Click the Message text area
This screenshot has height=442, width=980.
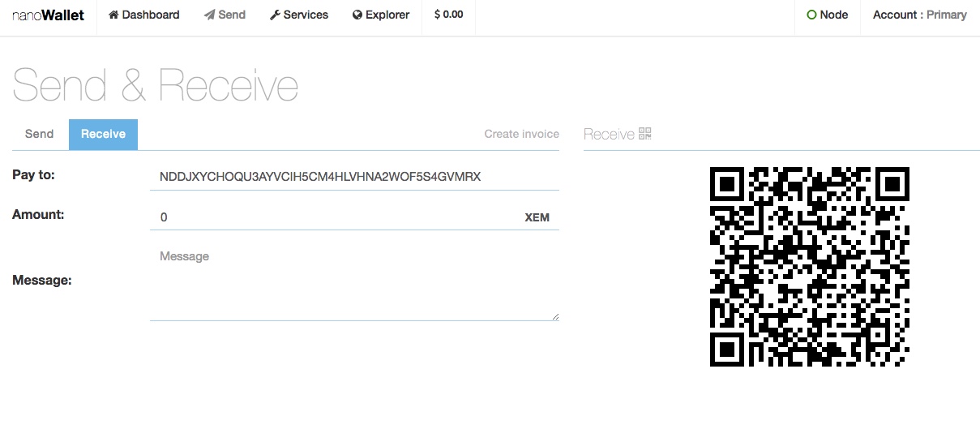354,281
